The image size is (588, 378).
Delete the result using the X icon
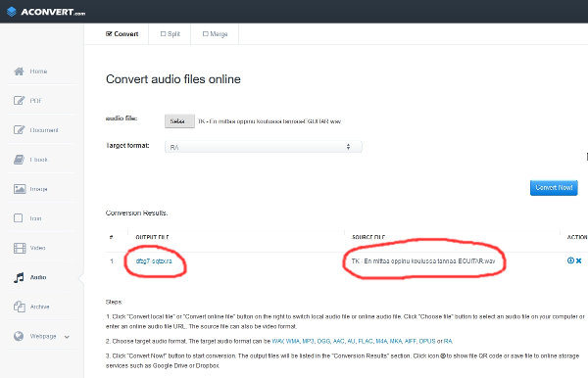(x=578, y=260)
